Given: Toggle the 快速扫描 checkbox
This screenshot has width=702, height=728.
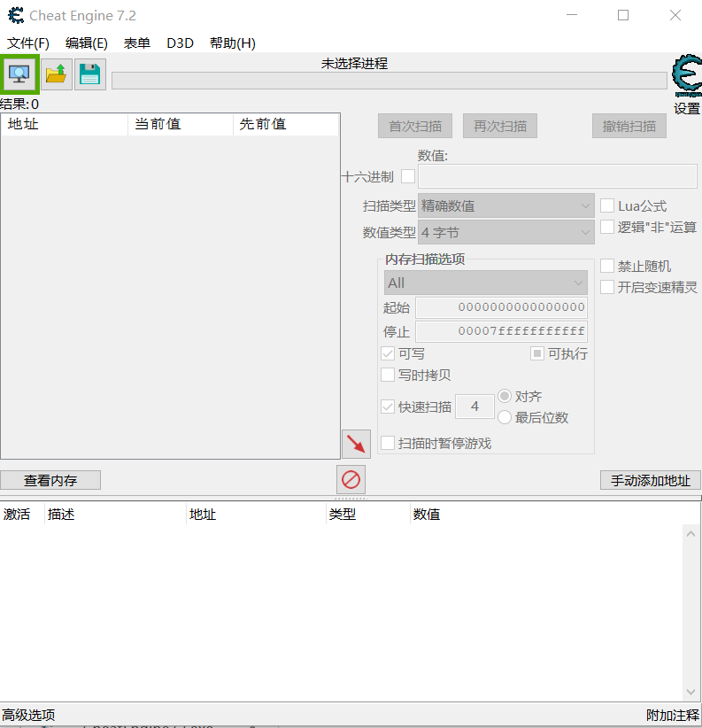Looking at the screenshot, I should click(x=388, y=407).
